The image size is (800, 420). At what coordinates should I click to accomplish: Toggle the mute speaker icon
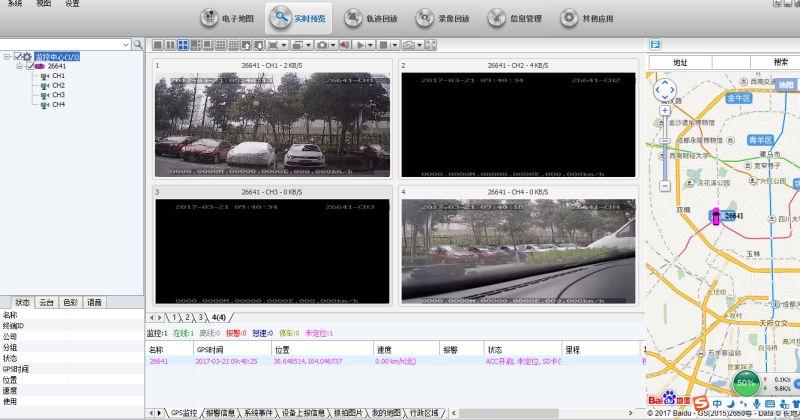[345, 45]
